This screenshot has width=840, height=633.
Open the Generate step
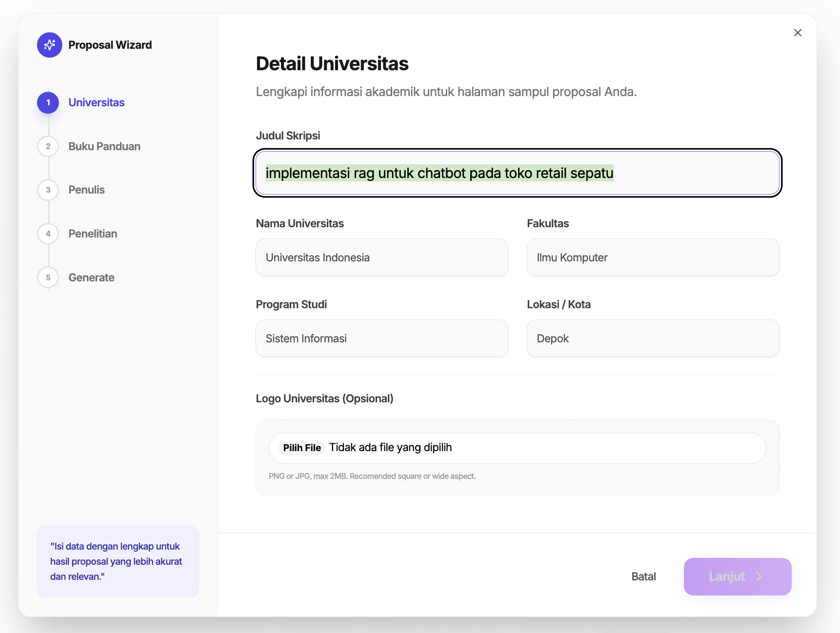[92, 277]
